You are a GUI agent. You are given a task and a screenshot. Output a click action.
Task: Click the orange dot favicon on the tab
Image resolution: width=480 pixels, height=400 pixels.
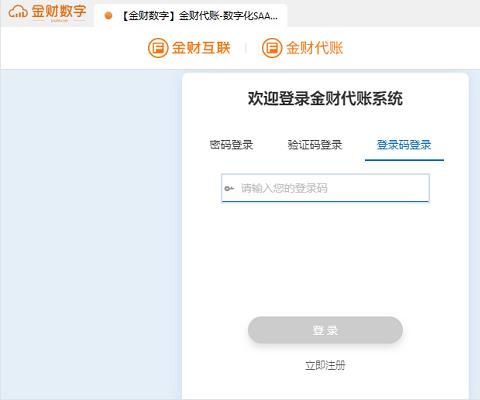tap(108, 16)
